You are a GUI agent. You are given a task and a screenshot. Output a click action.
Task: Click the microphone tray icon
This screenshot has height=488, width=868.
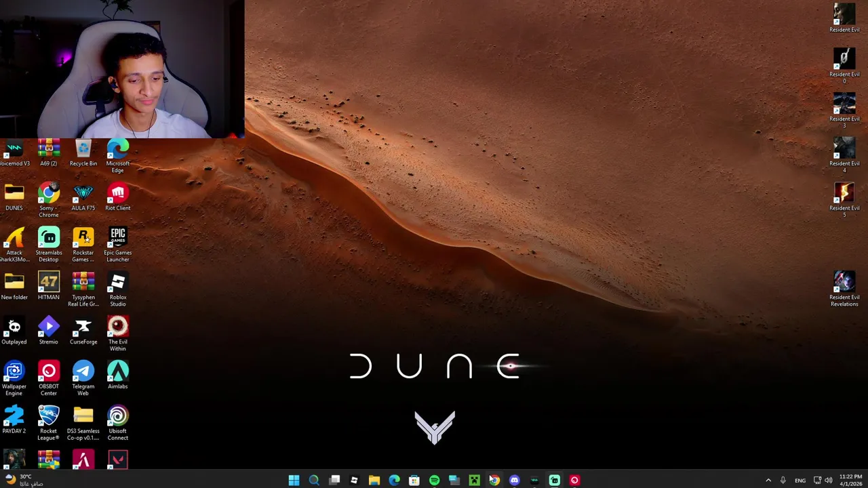783,481
